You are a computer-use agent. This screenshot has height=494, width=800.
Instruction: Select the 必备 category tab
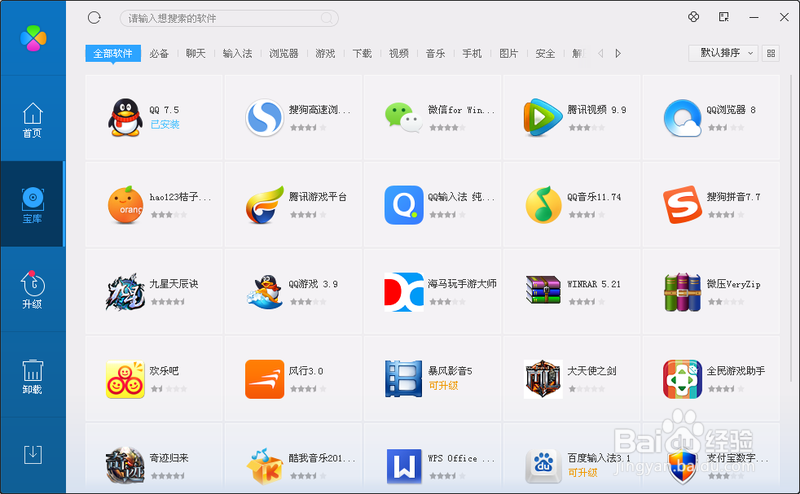pyautogui.click(x=159, y=53)
